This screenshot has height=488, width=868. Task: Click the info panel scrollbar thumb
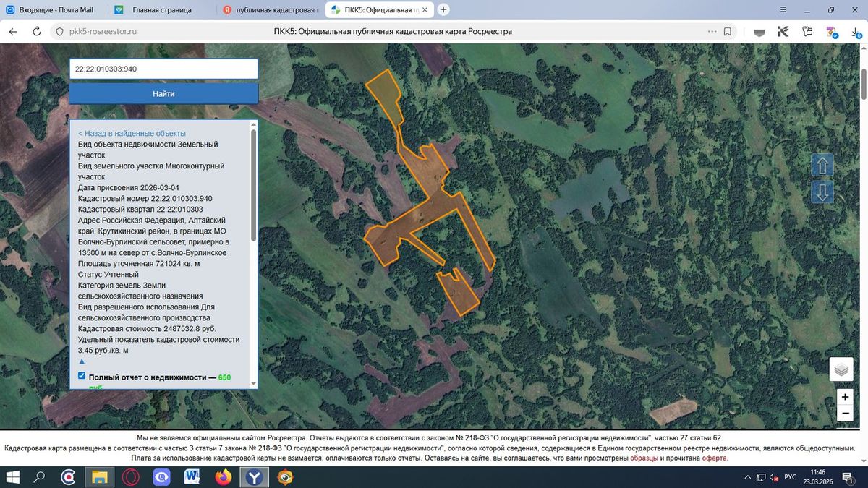coord(253,185)
